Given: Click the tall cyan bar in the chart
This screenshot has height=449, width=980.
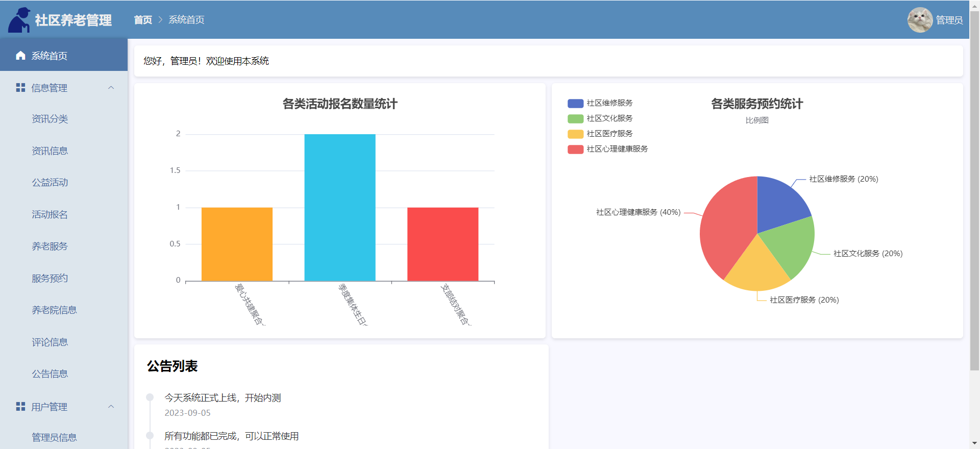Looking at the screenshot, I should (340, 207).
